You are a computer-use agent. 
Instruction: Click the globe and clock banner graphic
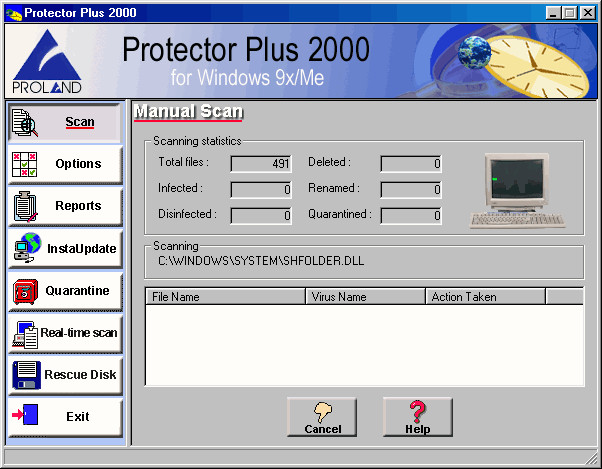tap(523, 67)
